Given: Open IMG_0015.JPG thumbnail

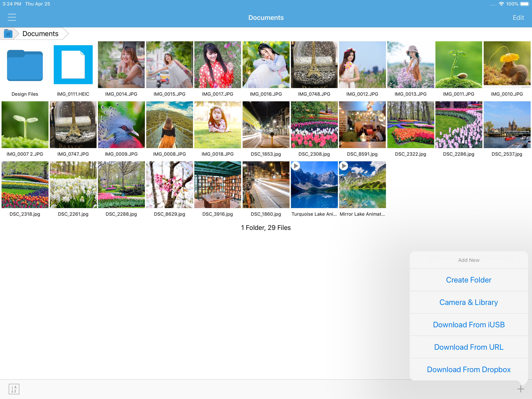Looking at the screenshot, I should (170, 65).
